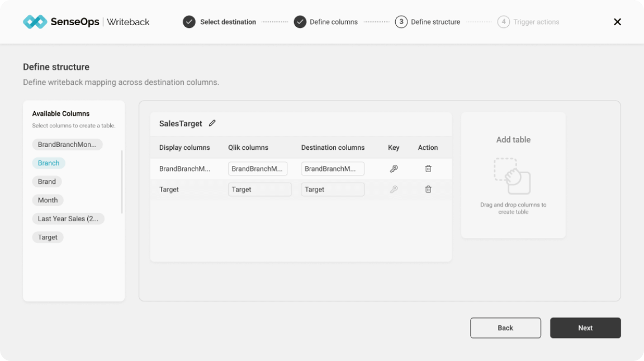Pick the Month available column
The height and width of the screenshot is (361, 644).
pyautogui.click(x=48, y=200)
